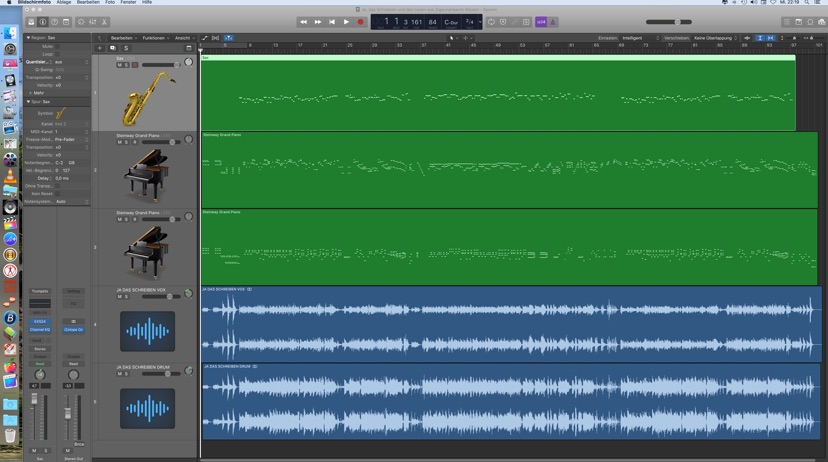Open tracks area Ansicht menu
Image resolution: width=828 pixels, height=462 pixels.
[x=184, y=38]
